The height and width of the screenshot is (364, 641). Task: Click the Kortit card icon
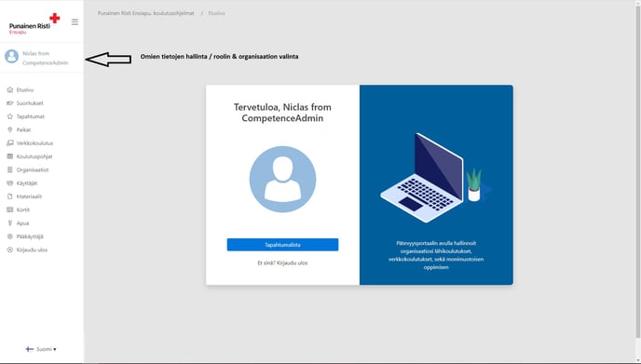[10, 210]
